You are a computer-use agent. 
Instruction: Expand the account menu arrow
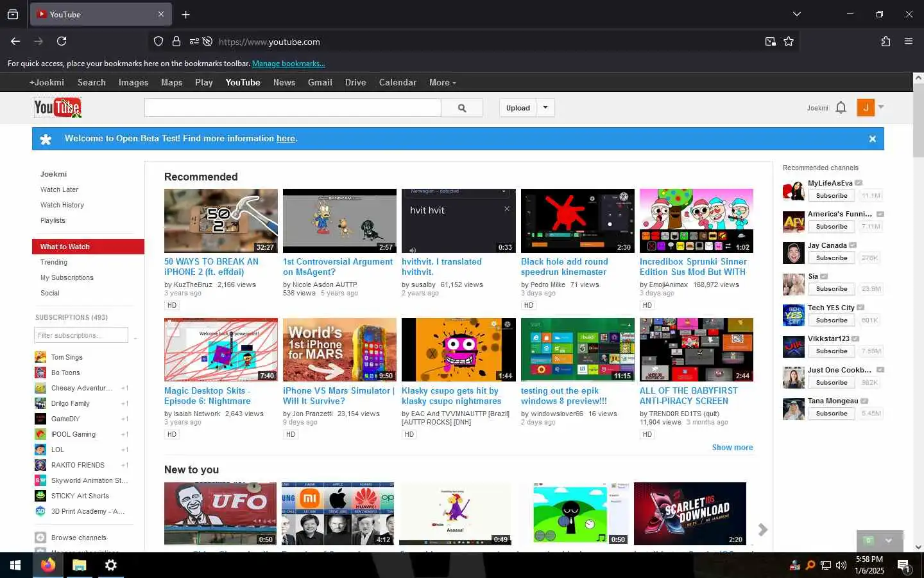pyautogui.click(x=881, y=107)
